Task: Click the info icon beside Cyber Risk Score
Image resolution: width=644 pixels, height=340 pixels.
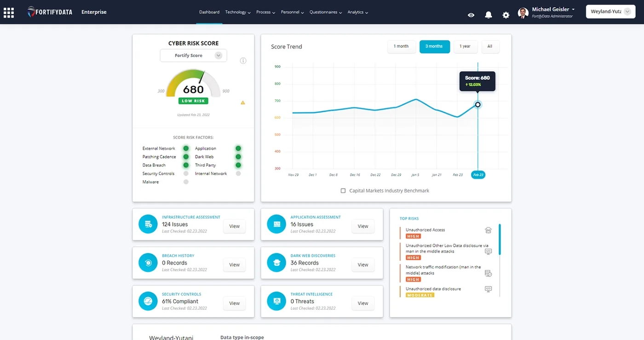Action: [243, 61]
